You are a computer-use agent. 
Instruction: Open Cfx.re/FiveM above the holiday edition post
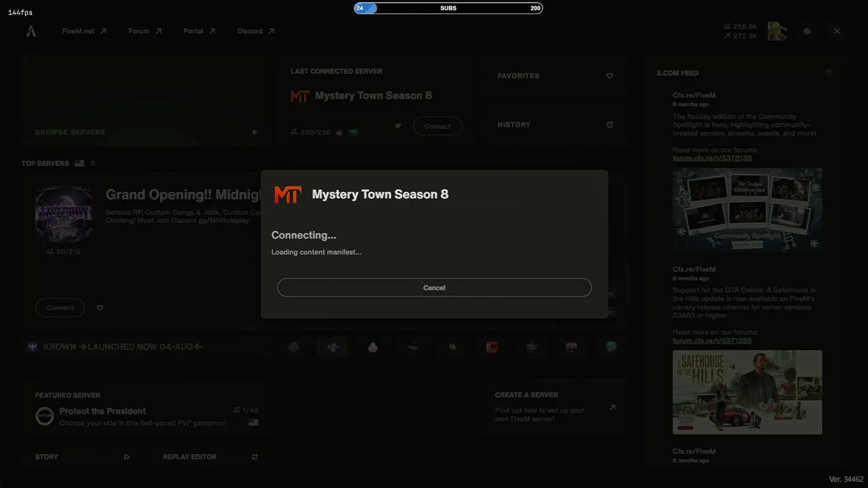click(694, 96)
